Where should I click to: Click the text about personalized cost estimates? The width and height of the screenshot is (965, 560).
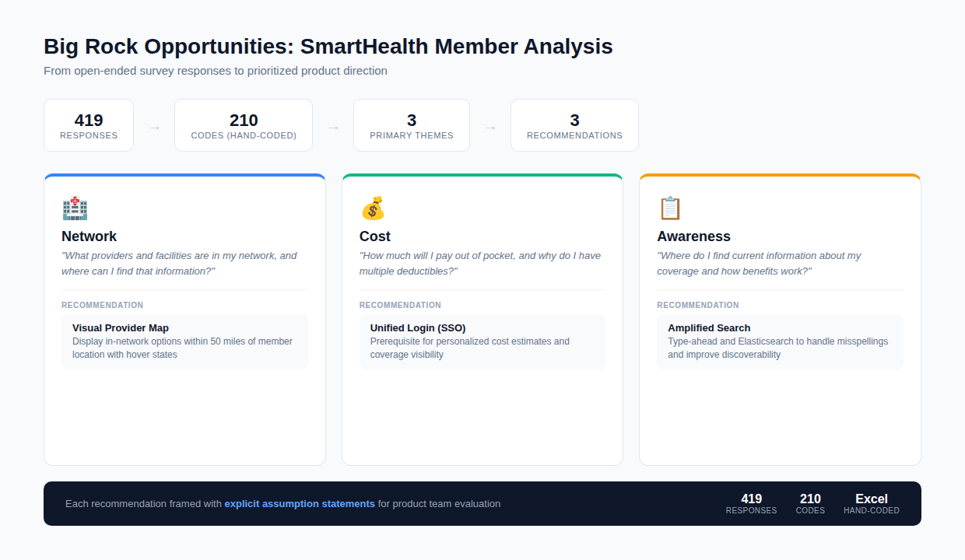470,348
